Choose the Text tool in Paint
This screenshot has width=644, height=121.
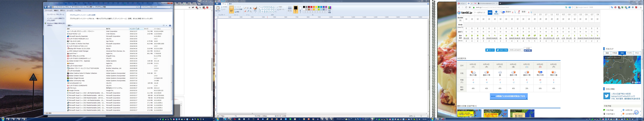coord(250,8)
